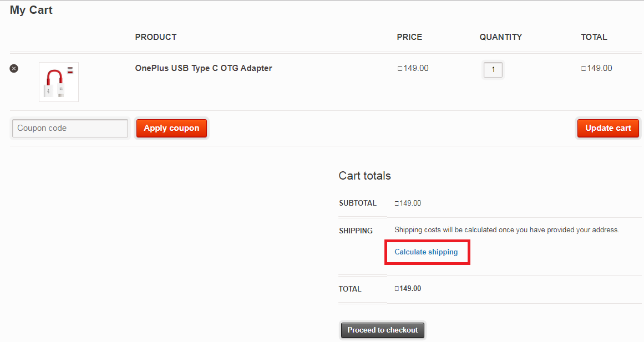Open the OnePlus adapter product thumbnail
644x342 pixels.
click(59, 81)
